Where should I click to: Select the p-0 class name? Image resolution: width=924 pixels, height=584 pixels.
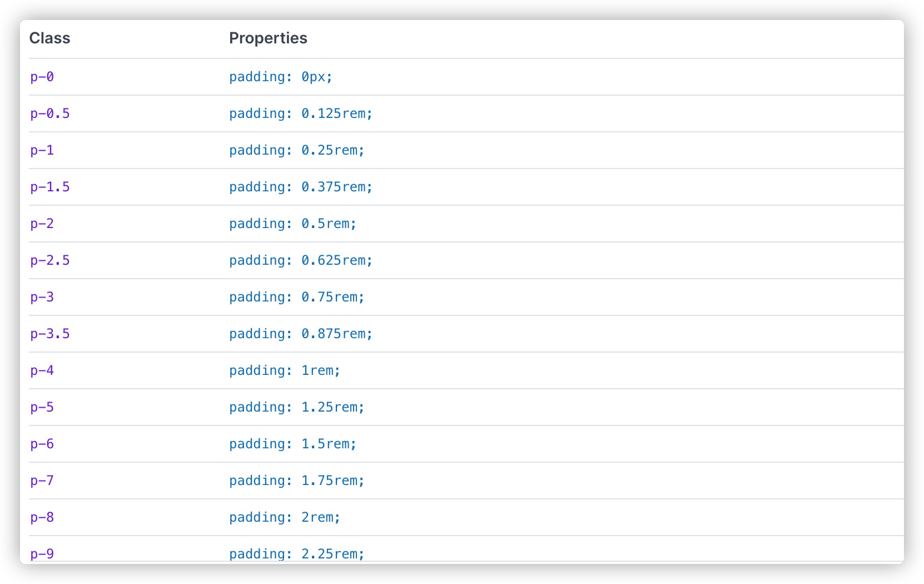(x=42, y=77)
